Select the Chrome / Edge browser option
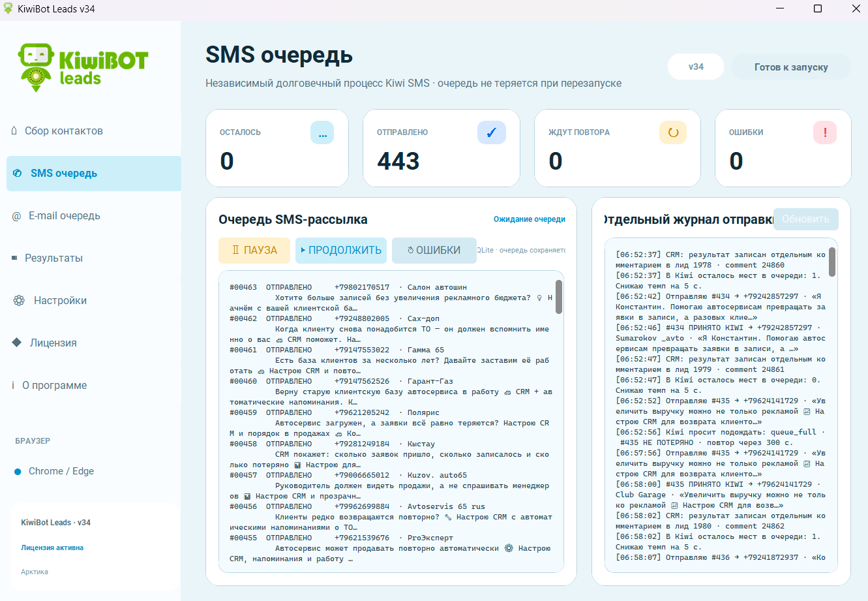This screenshot has width=868, height=601. click(x=61, y=471)
